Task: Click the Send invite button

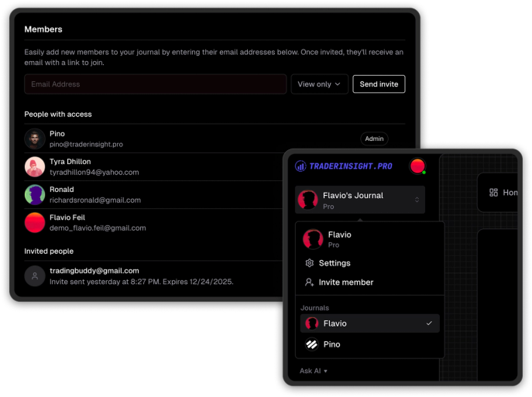Action: pyautogui.click(x=379, y=84)
